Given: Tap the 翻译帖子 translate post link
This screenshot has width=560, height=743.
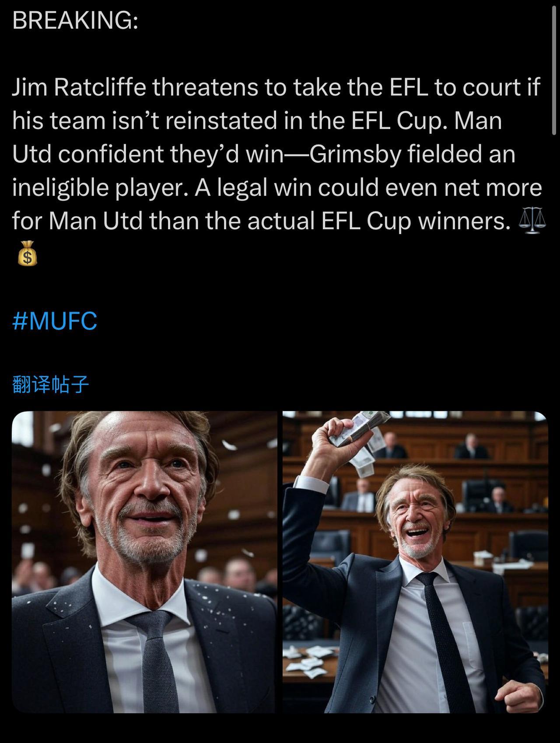Looking at the screenshot, I should (51, 385).
